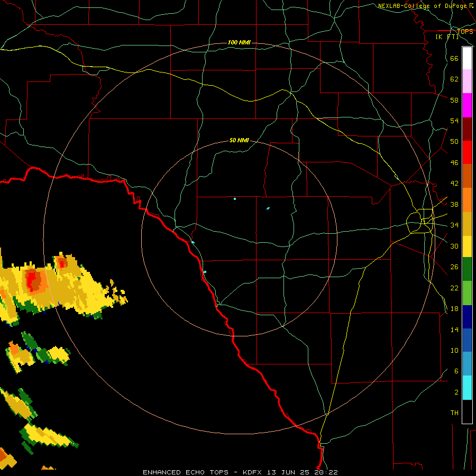Click the TOPS legend title

pos(465,31)
